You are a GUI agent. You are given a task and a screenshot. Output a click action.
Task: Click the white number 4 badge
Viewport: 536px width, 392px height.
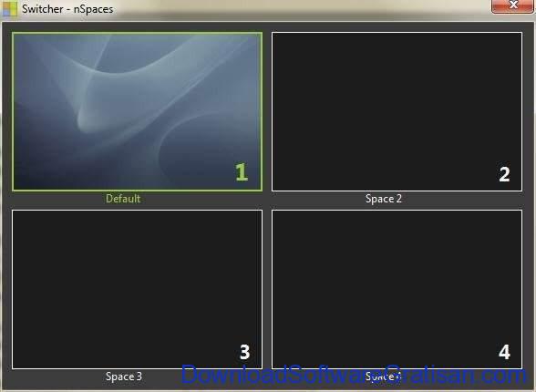505,352
